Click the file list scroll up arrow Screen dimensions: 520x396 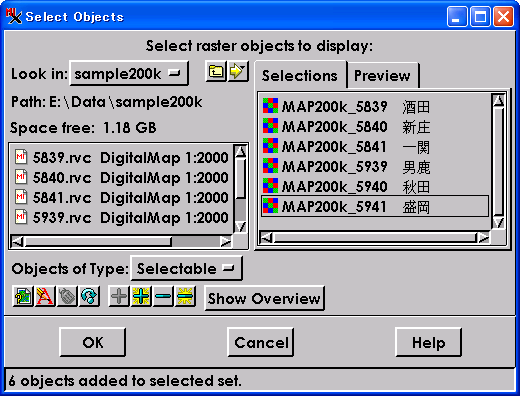[240, 151]
